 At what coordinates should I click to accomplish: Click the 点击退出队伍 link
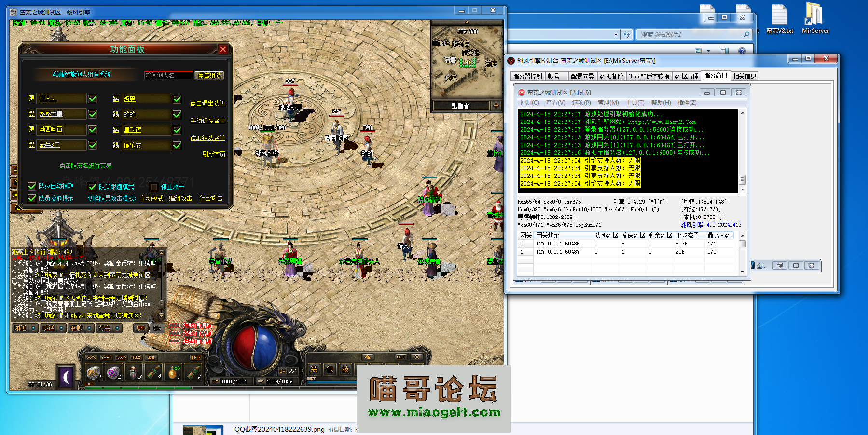click(x=207, y=103)
